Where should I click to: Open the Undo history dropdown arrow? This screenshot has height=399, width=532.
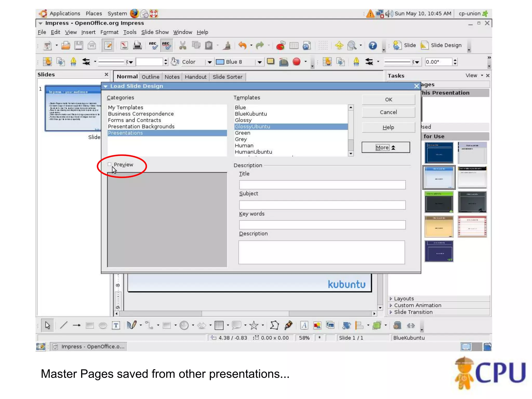click(251, 45)
